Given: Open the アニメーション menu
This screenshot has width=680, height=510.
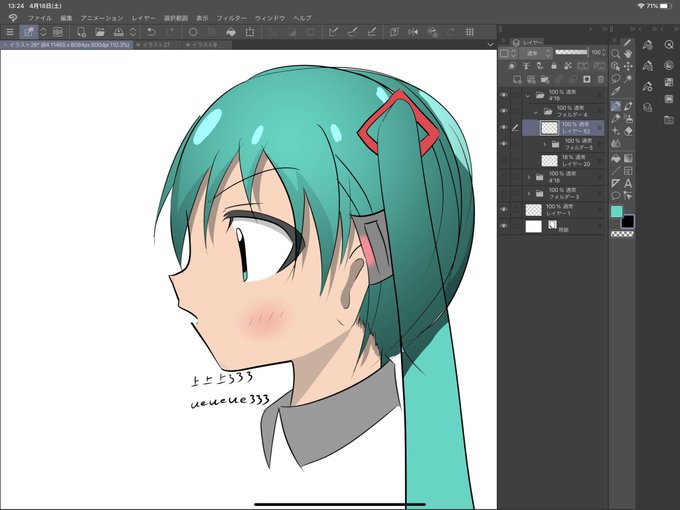Looking at the screenshot, I should (x=102, y=18).
